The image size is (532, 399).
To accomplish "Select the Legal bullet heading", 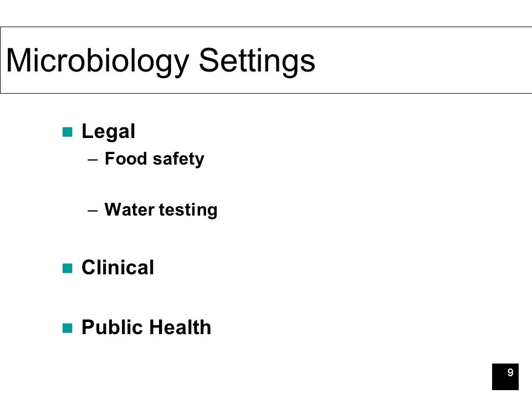I will click(x=108, y=132).
